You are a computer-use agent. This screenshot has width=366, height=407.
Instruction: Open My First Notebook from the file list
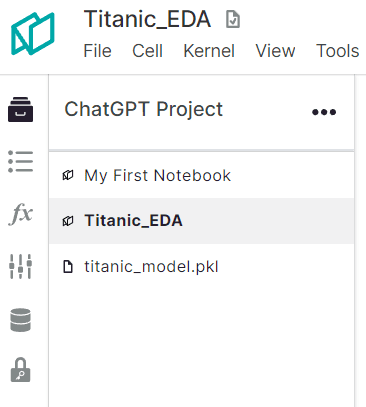(201, 175)
